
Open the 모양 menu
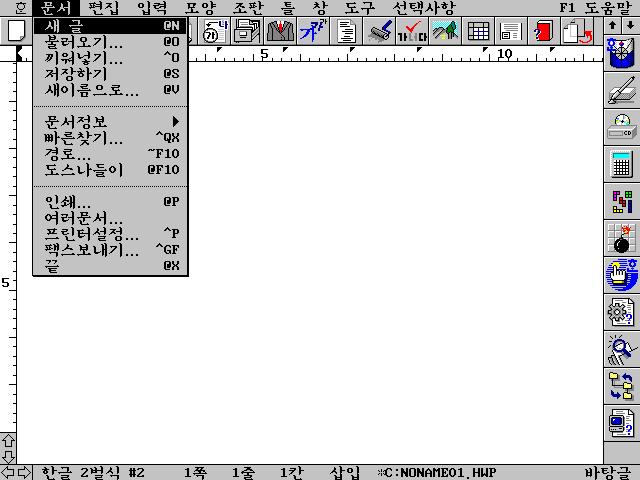coord(200,8)
